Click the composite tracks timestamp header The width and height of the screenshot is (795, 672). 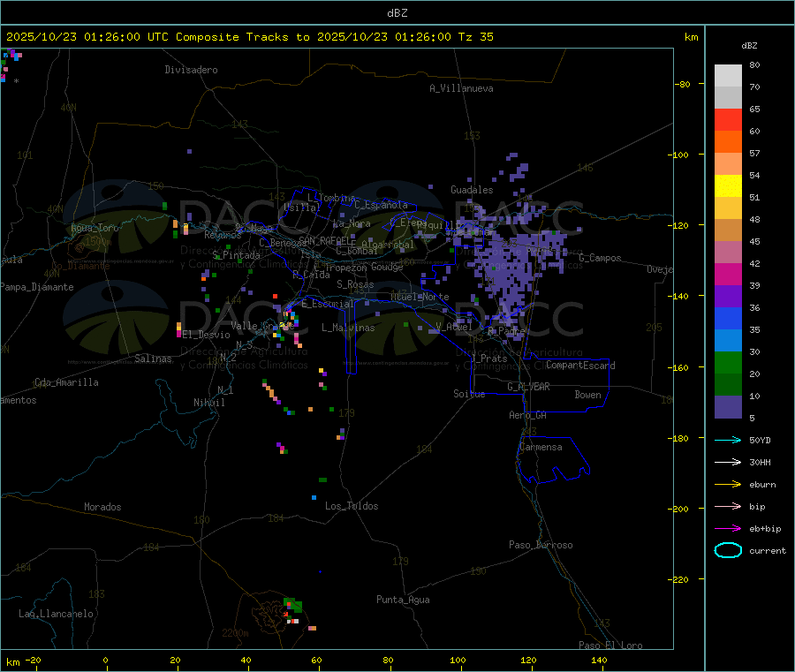point(249,37)
